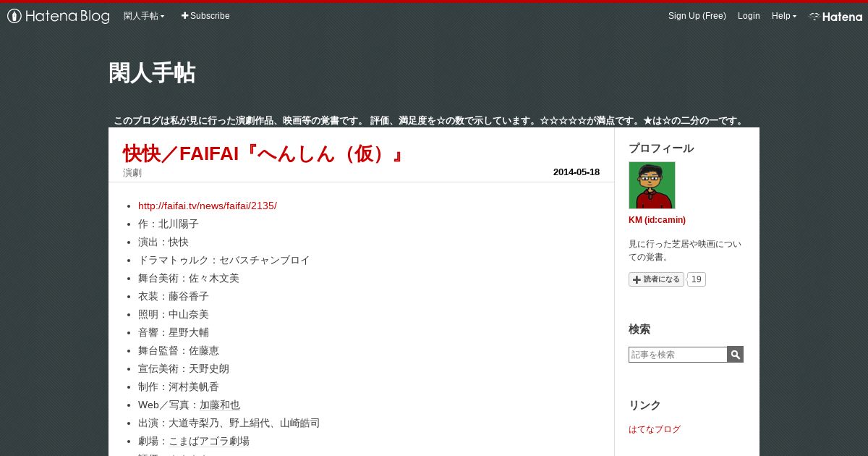Click the magnifier search icon button
This screenshot has width=868, height=456.
coord(736,355)
